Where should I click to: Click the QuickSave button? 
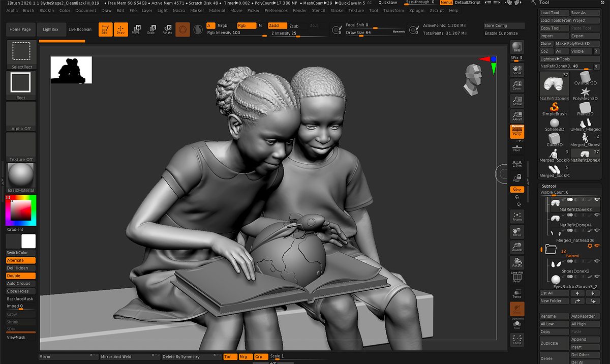388,3
